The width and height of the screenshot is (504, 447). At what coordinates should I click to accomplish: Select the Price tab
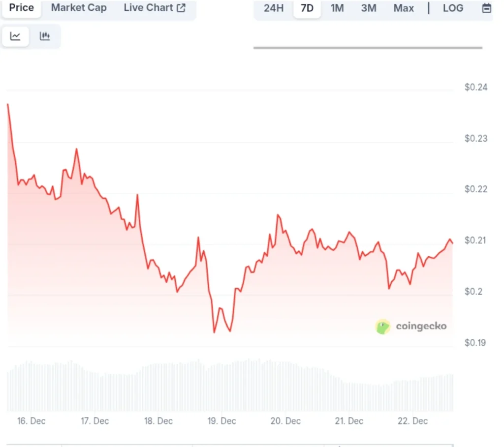(x=21, y=7)
